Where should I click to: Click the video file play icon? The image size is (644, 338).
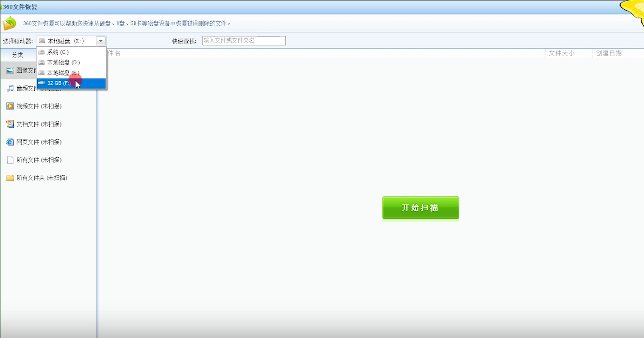pos(10,106)
